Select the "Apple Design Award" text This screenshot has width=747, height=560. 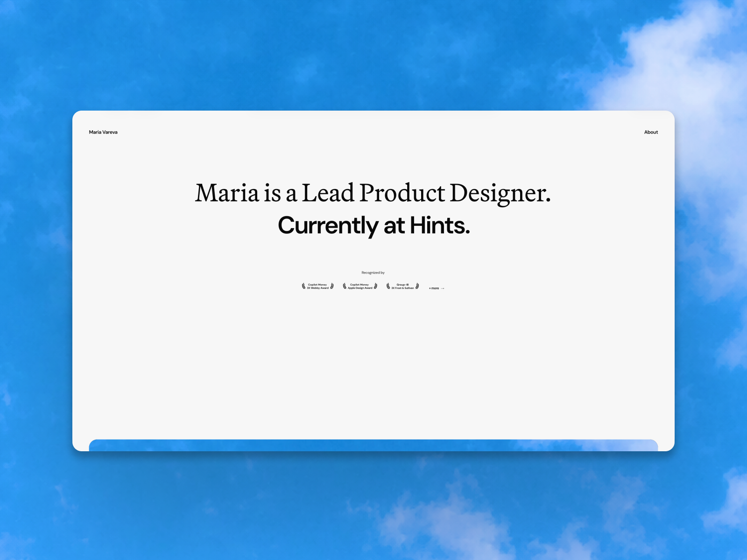pyautogui.click(x=360, y=288)
